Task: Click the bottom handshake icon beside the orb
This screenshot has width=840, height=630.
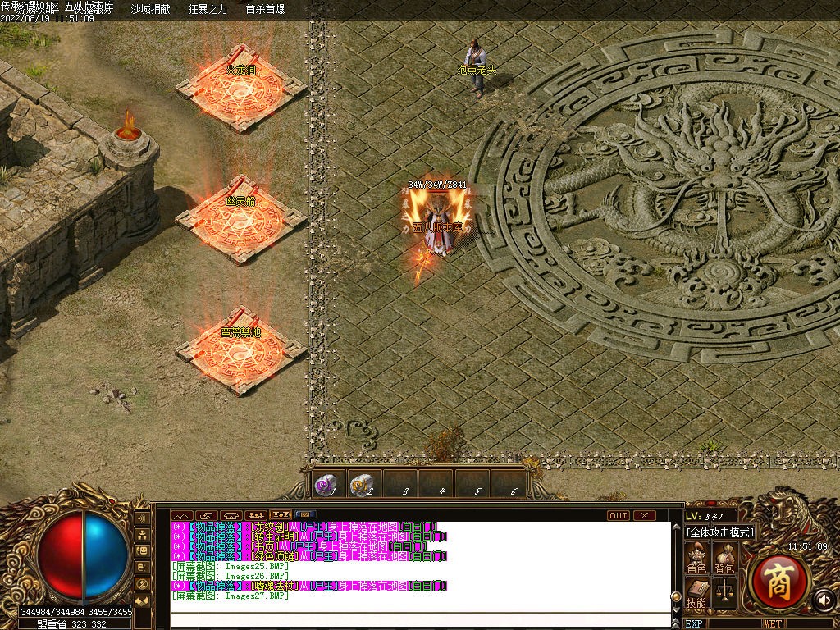Action: (143, 601)
